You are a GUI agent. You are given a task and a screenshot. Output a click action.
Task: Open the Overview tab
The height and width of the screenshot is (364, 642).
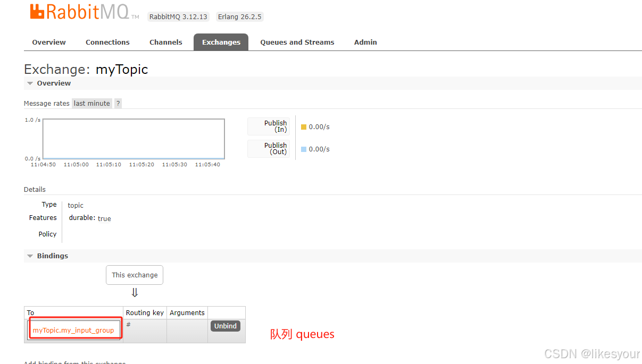(x=49, y=42)
